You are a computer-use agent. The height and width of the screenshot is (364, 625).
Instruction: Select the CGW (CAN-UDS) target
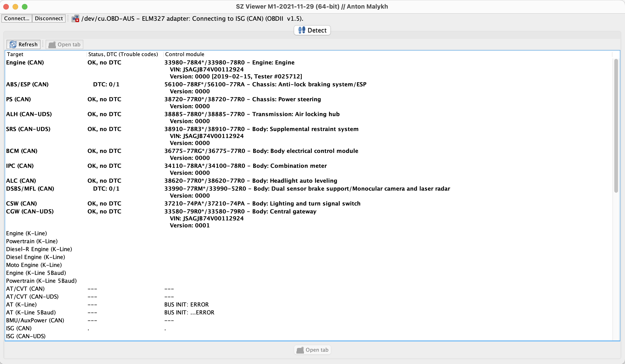click(30, 211)
